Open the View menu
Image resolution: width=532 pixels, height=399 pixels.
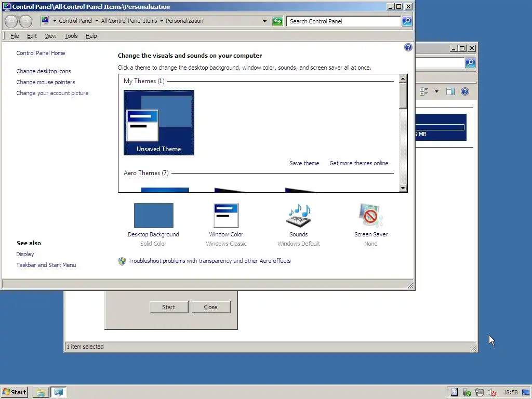50,36
